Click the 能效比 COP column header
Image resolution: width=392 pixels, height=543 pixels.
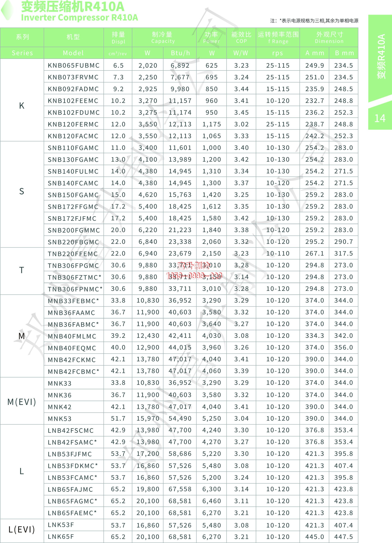(241, 38)
